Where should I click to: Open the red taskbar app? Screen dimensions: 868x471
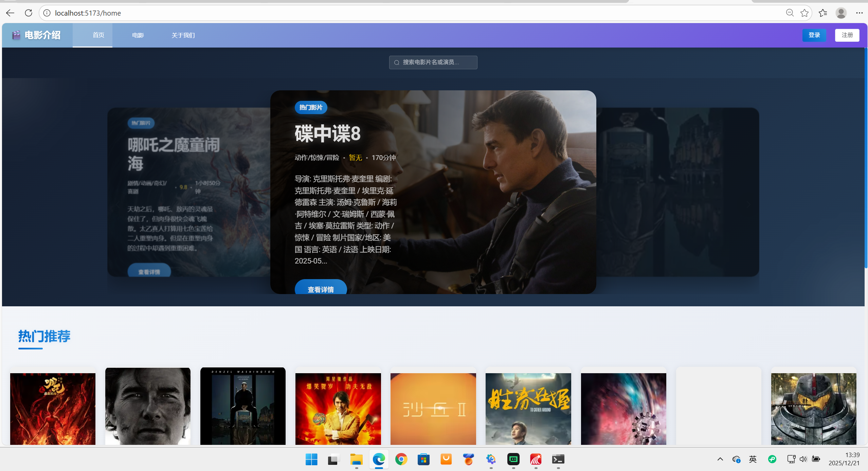tap(536, 459)
